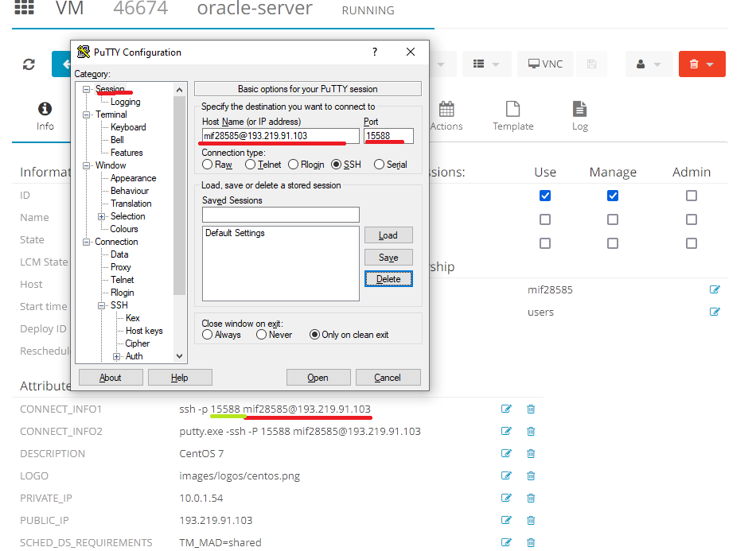This screenshot has width=756, height=551.
Task: Delete PUBLIC_IP attribute with trash icon
Action: (x=531, y=520)
